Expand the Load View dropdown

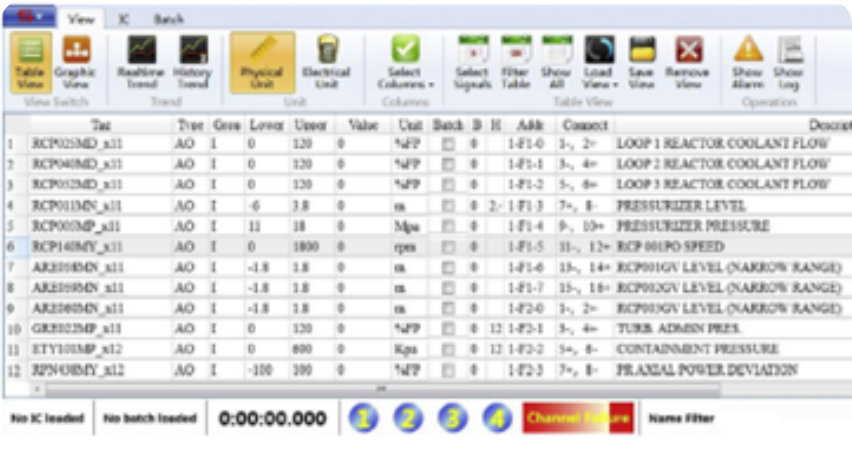[600, 64]
